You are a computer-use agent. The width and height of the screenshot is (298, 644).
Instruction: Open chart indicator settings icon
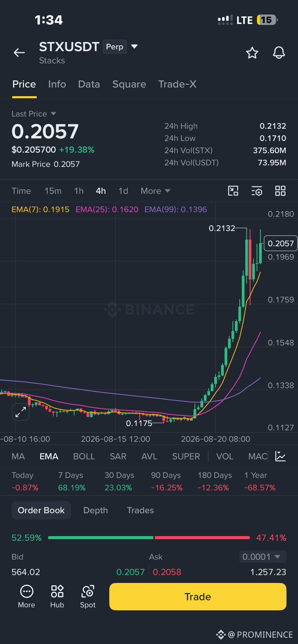coord(257,191)
